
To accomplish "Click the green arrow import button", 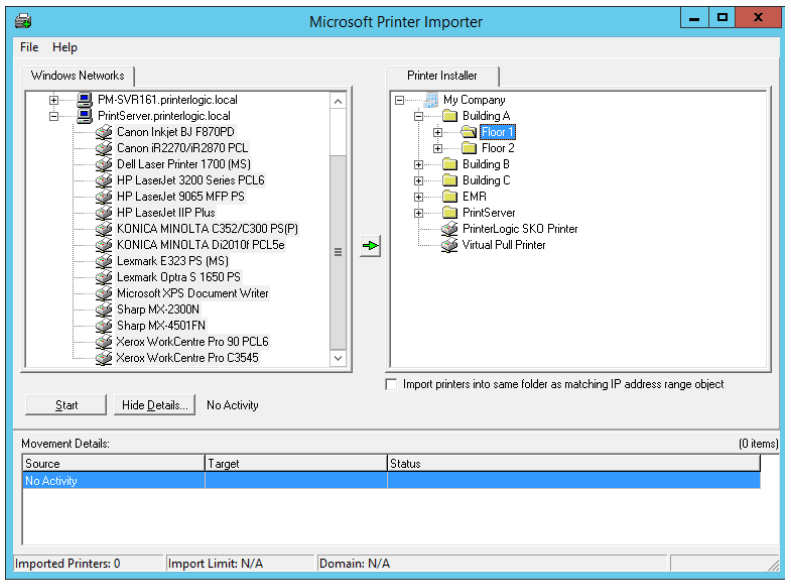I will coord(371,246).
